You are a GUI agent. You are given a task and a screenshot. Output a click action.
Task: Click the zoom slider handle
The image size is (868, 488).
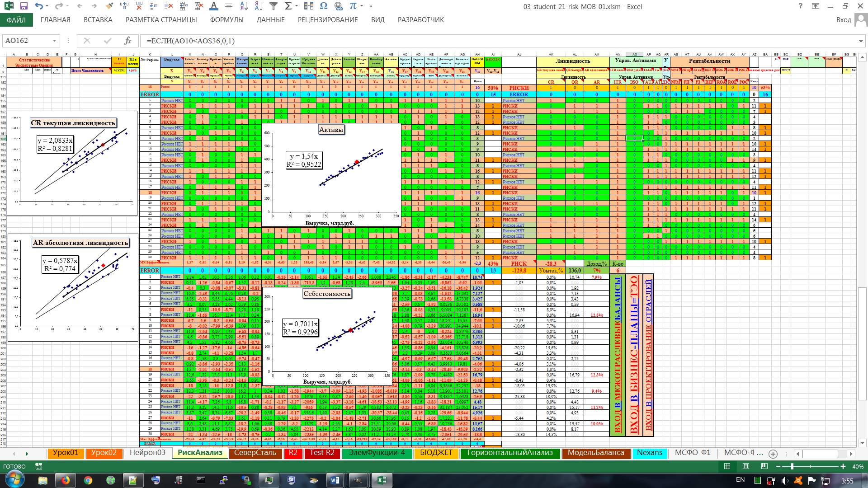792,466
